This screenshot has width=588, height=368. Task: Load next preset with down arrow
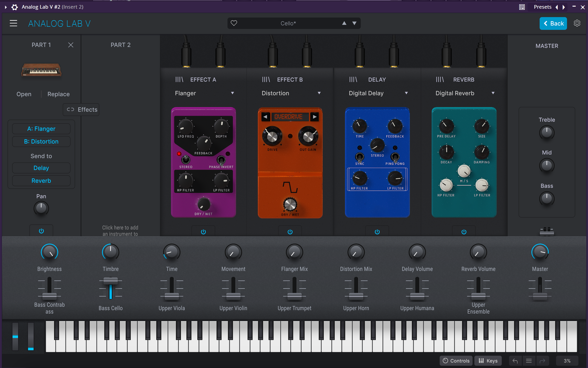click(354, 23)
